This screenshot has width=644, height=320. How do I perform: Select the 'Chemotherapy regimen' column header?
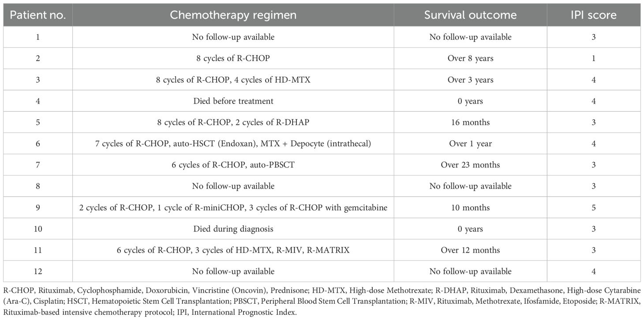[233, 15]
